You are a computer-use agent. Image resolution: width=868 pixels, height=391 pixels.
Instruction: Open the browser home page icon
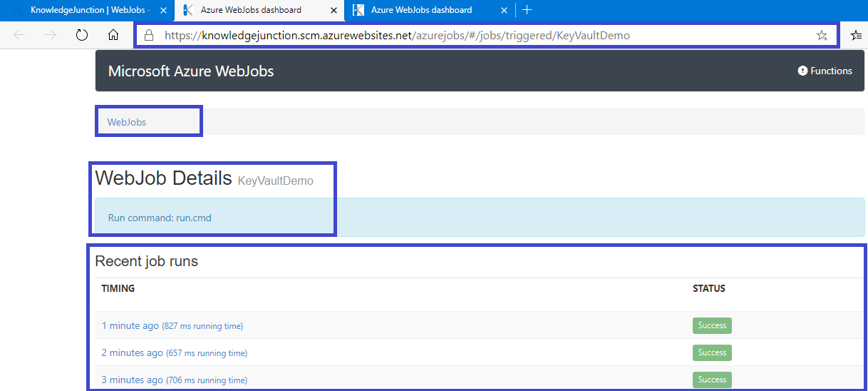(x=113, y=35)
